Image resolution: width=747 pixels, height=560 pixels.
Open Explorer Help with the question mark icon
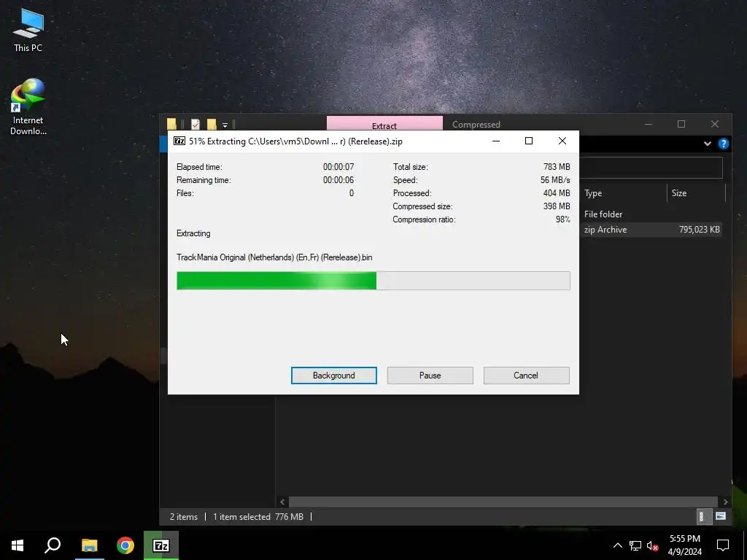click(723, 144)
